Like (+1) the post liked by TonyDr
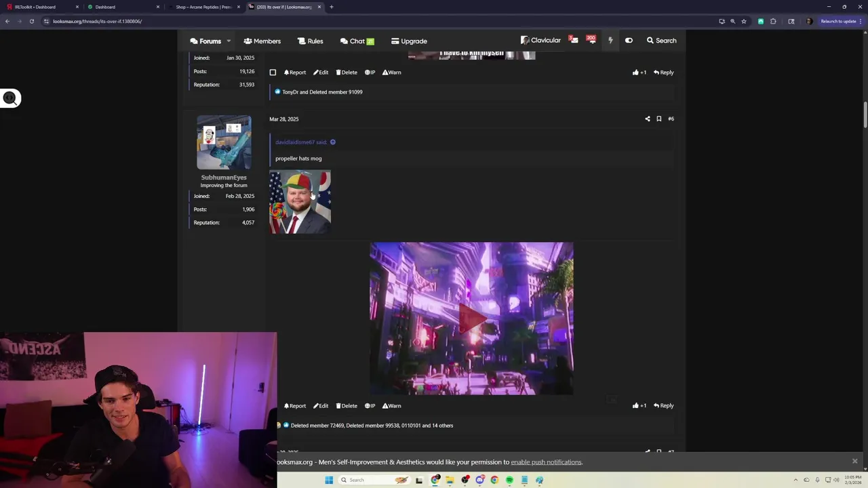Image resolution: width=868 pixels, height=488 pixels. pyautogui.click(x=639, y=73)
